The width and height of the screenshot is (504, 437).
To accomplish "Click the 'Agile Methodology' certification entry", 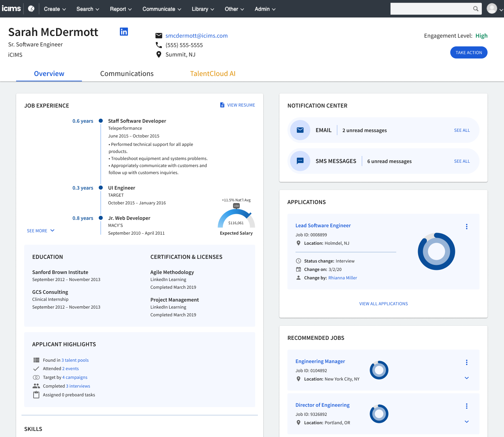I will tap(172, 272).
